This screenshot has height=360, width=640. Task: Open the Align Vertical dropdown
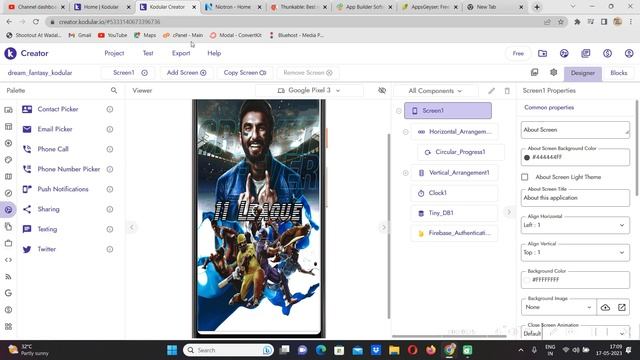point(575,252)
